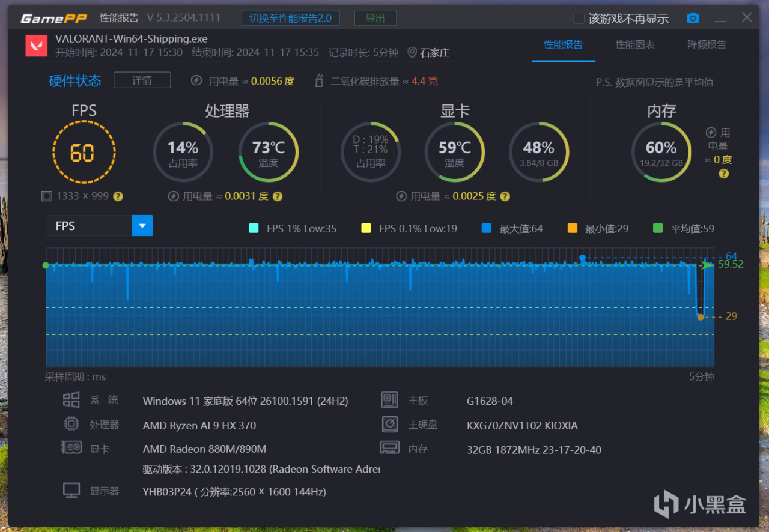Image resolution: width=769 pixels, height=532 pixels.
Task: Click the power icon beside GPU 用电量 0.0025
Action: pos(401,196)
